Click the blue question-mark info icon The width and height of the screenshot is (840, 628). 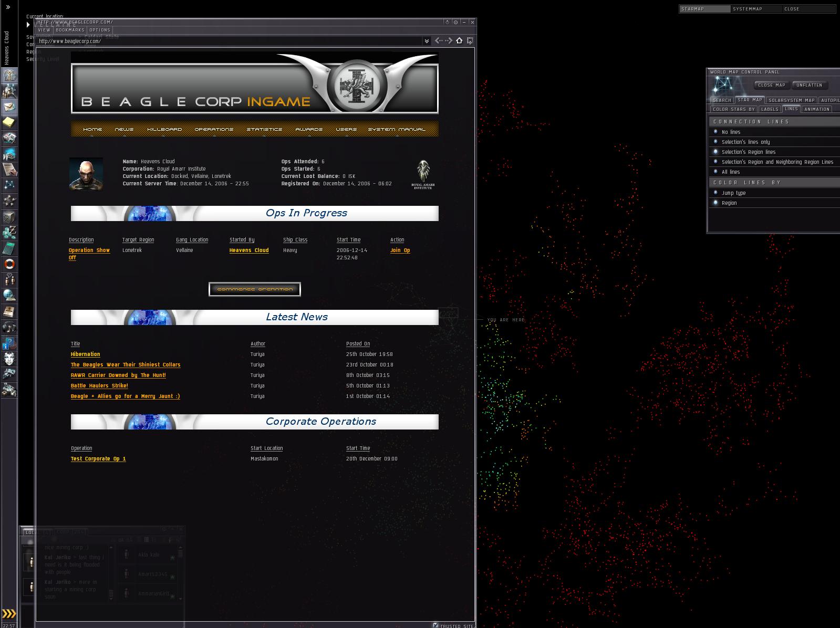click(9, 343)
